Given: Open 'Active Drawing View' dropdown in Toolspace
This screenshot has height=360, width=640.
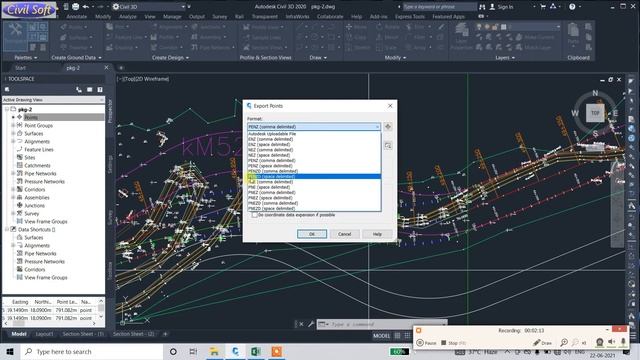Looking at the screenshot, I should pyautogui.click(x=53, y=100).
